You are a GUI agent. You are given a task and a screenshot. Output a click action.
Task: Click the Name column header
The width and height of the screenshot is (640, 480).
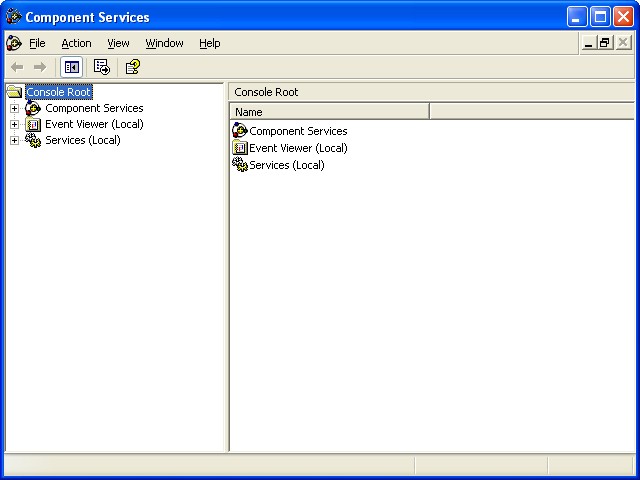[329, 111]
